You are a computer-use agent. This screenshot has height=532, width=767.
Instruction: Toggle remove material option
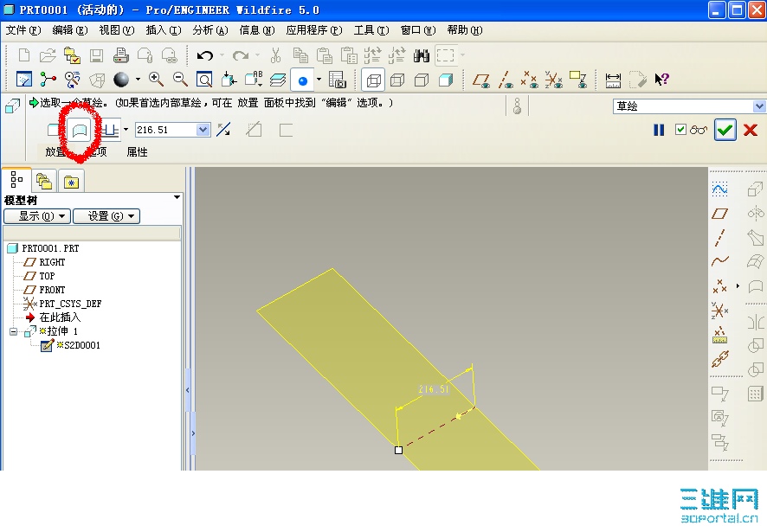pos(254,130)
